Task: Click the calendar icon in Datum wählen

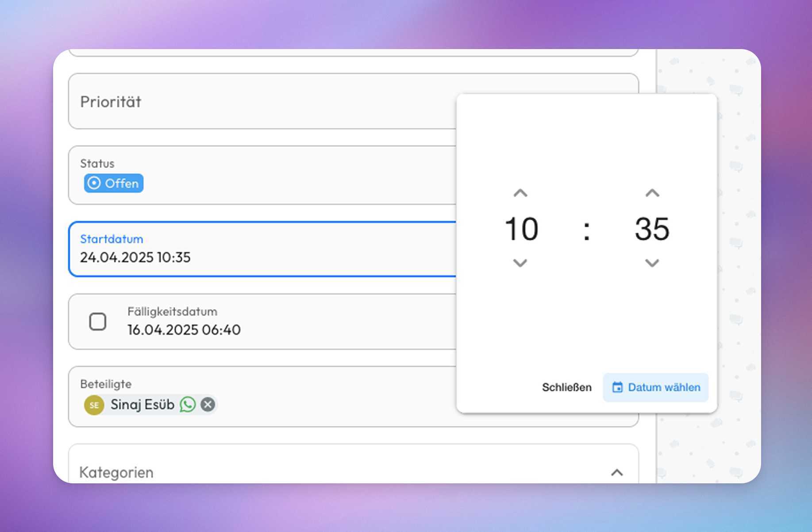Action: 618,387
